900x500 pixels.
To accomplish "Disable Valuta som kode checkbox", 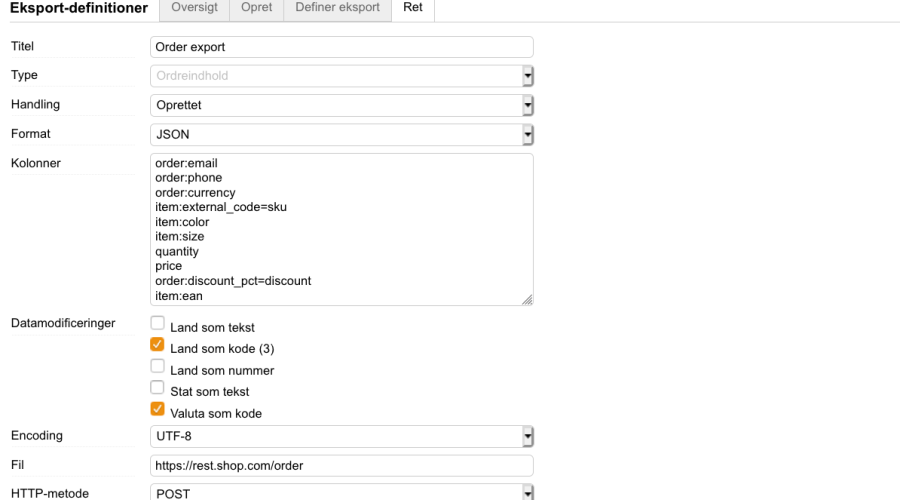I will tap(157, 410).
